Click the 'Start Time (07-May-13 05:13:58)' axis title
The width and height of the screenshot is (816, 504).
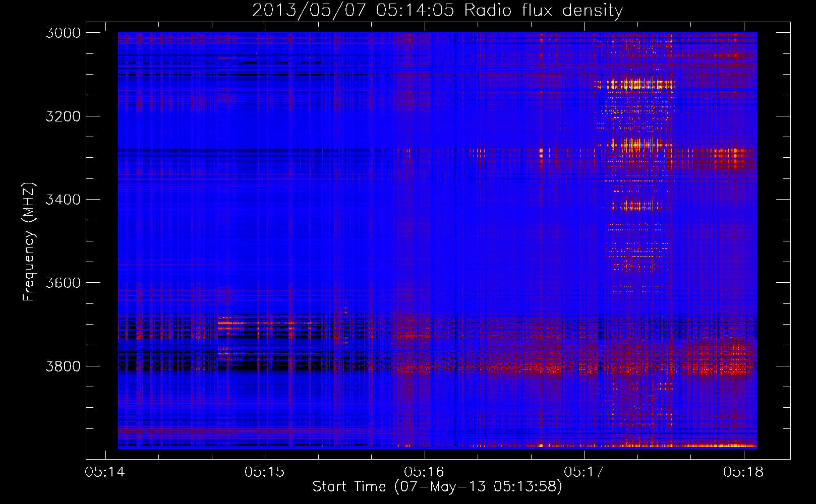click(437, 487)
